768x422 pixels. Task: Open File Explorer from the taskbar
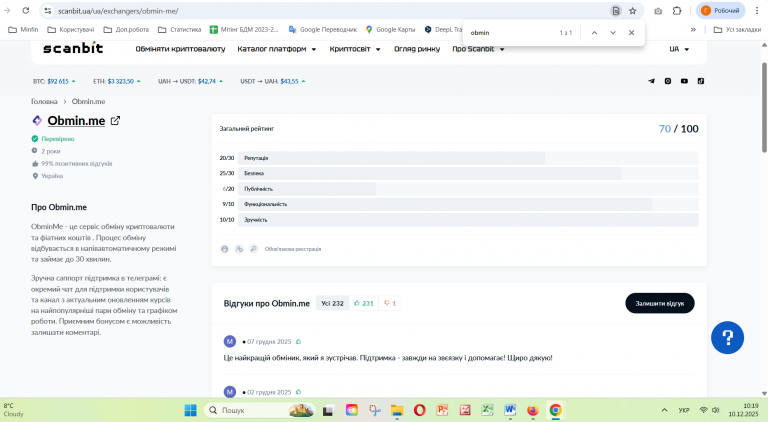[397, 410]
